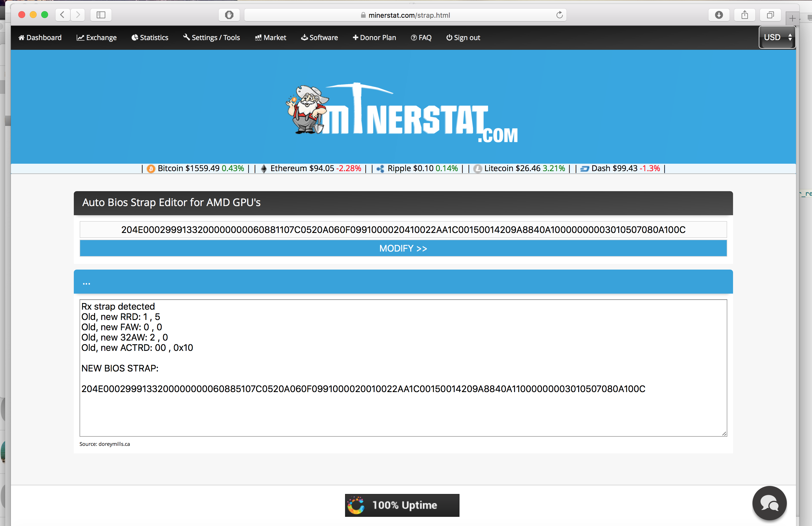Click the Ripple $0.10 price text
Image resolution: width=812 pixels, height=526 pixels.
coord(411,168)
